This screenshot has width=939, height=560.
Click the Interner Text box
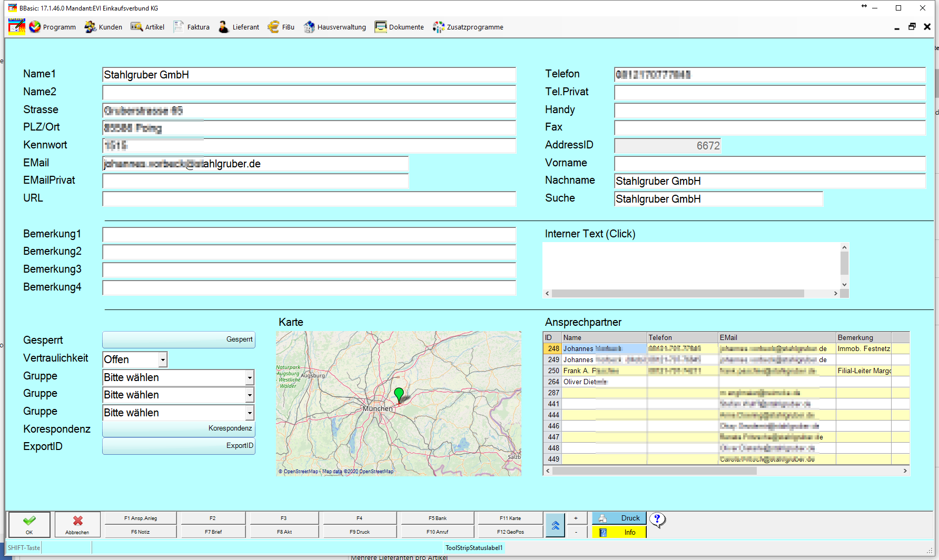[x=691, y=266]
